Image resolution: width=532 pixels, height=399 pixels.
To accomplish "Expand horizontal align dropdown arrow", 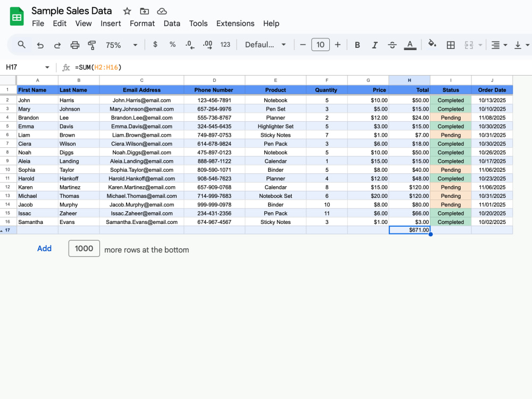I will [505, 45].
